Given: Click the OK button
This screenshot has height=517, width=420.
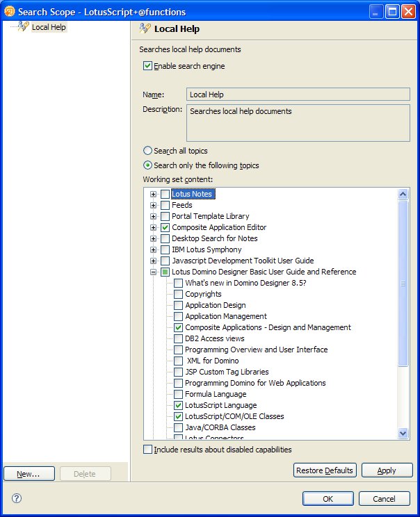Looking at the screenshot, I should pyautogui.click(x=328, y=498).
